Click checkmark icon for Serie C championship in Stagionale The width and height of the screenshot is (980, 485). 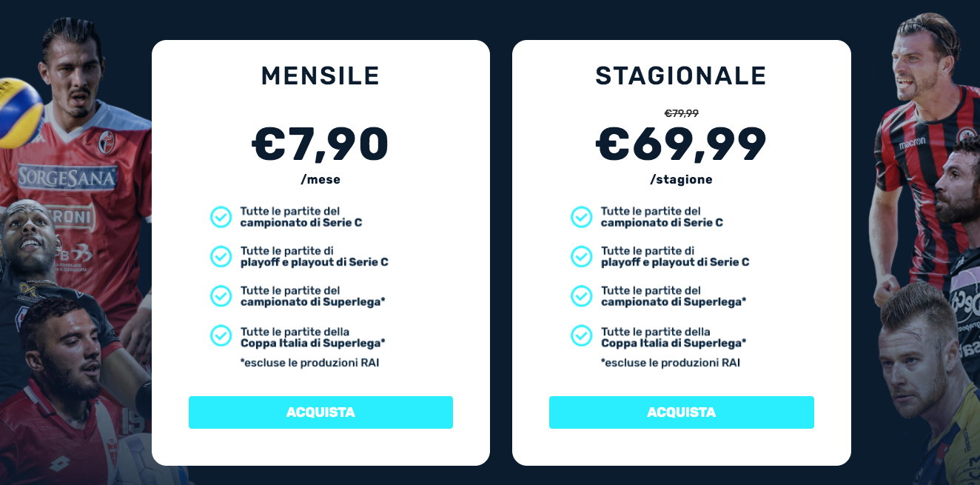click(x=582, y=217)
